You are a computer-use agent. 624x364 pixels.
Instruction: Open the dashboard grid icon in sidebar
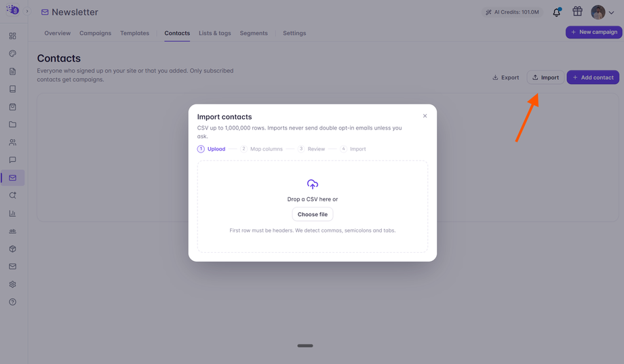(x=13, y=36)
